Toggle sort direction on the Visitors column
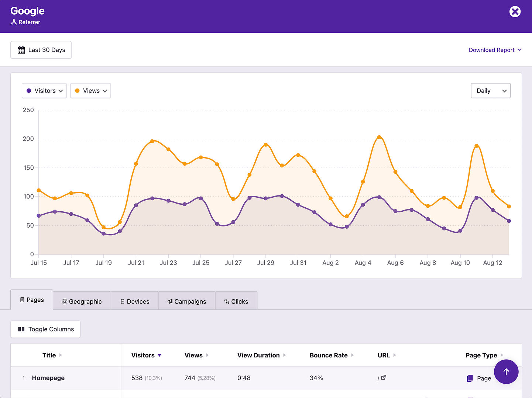The height and width of the screenshot is (398, 532). click(159, 355)
